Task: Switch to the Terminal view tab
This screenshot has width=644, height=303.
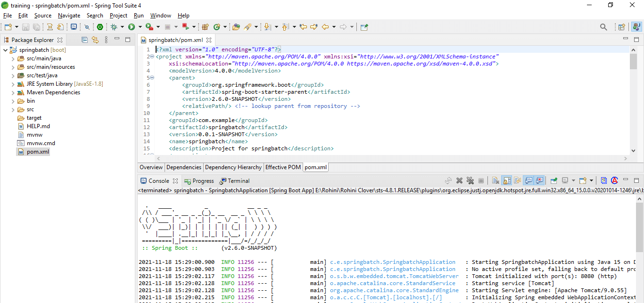Action: [x=238, y=181]
